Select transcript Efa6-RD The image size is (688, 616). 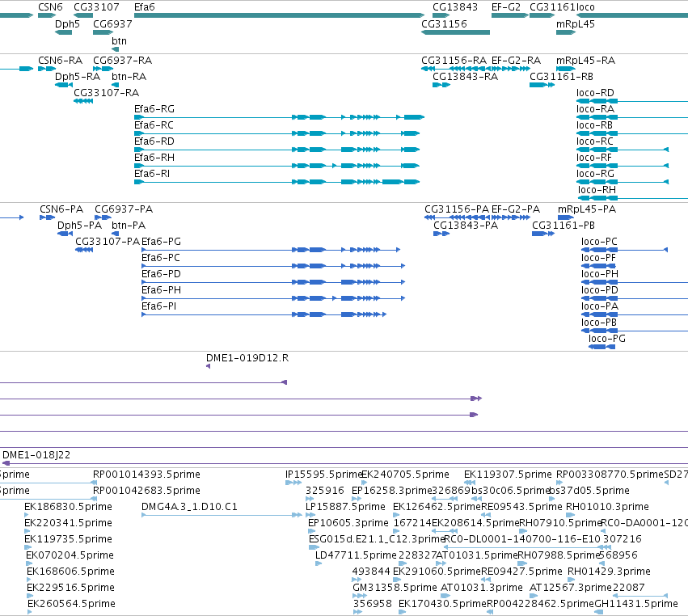(x=154, y=141)
